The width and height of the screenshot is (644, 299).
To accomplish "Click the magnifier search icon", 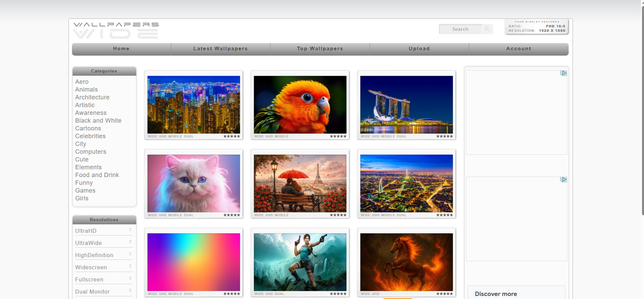I will [487, 29].
